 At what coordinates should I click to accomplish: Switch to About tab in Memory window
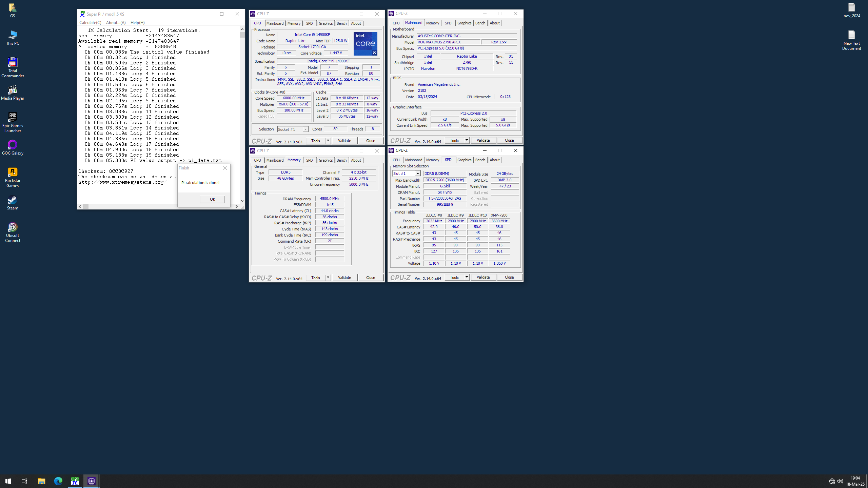point(356,160)
